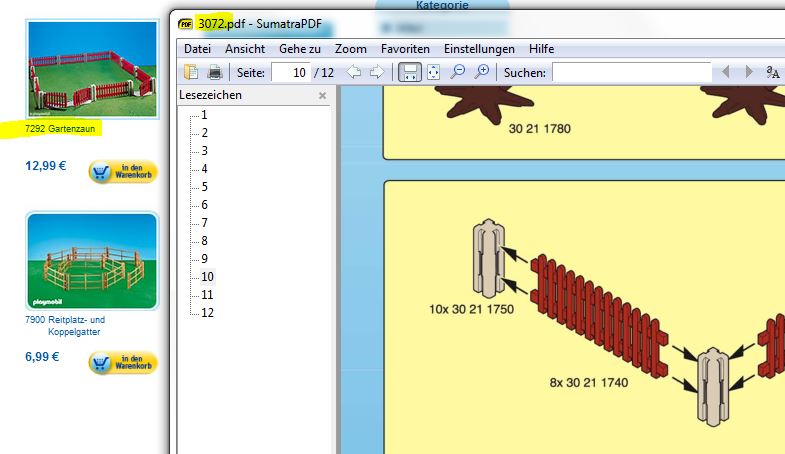This screenshot has height=454, width=785.
Task: Select bookmark 12 in Lesezeichen tree
Action: [x=207, y=313]
